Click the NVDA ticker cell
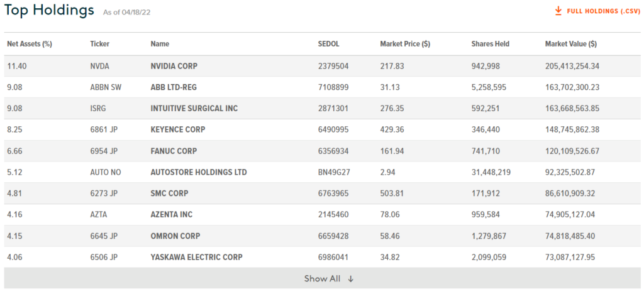644x294 pixels. coord(100,66)
